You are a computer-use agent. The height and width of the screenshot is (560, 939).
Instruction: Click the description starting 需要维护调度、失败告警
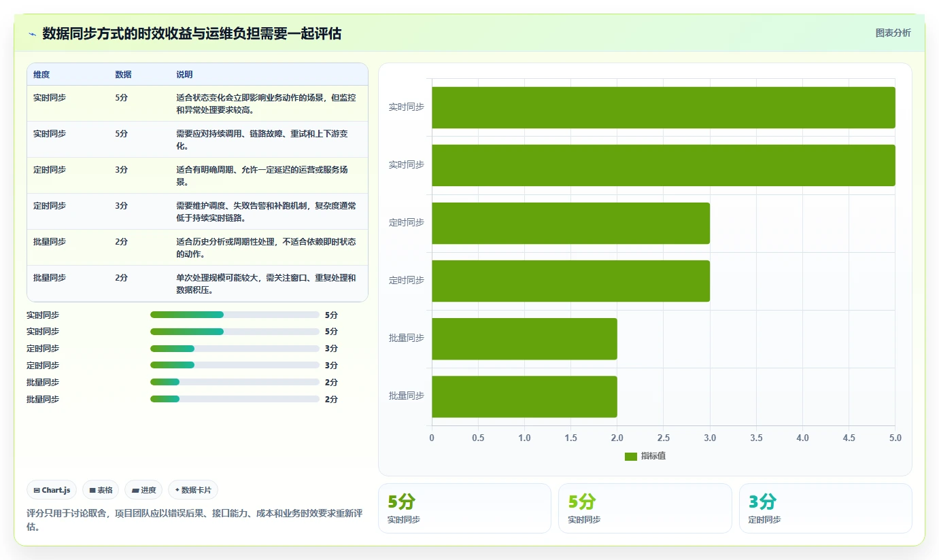click(x=266, y=211)
